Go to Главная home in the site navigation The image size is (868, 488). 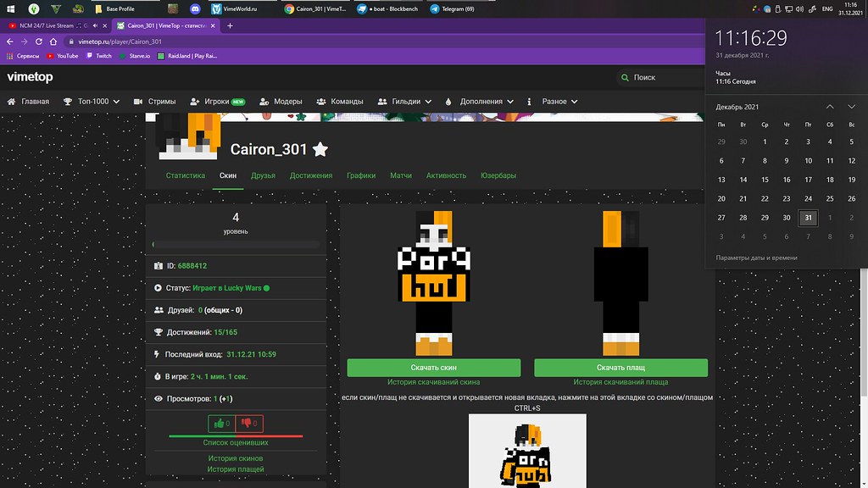click(28, 102)
